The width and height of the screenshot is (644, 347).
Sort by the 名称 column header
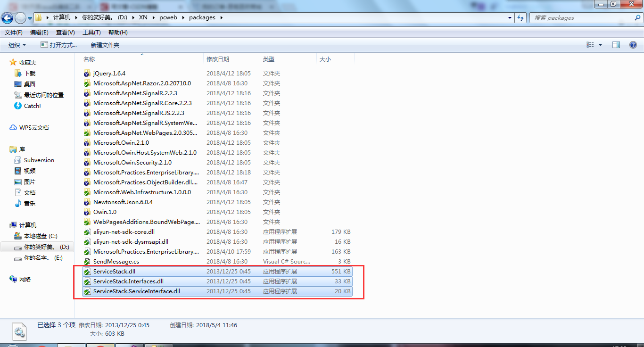pyautogui.click(x=89, y=59)
